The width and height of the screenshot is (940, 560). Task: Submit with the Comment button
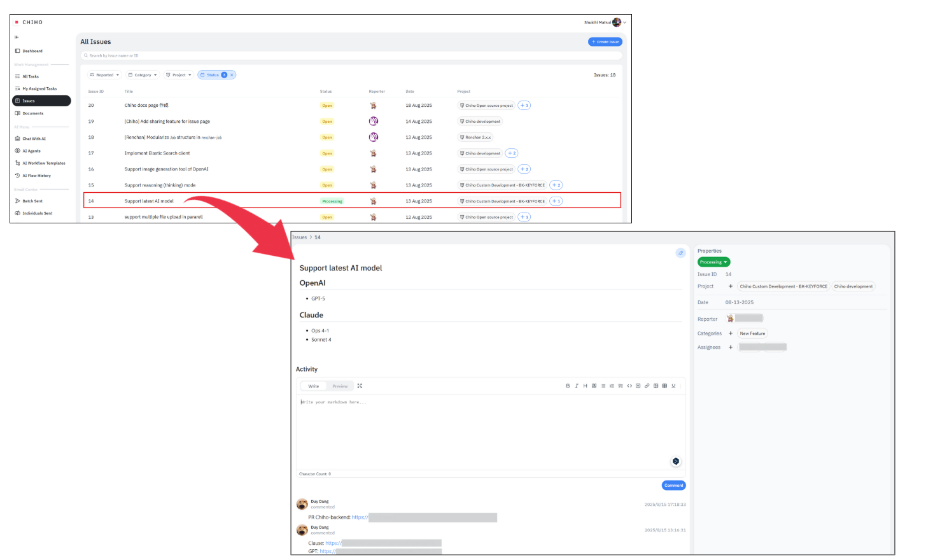pos(673,486)
